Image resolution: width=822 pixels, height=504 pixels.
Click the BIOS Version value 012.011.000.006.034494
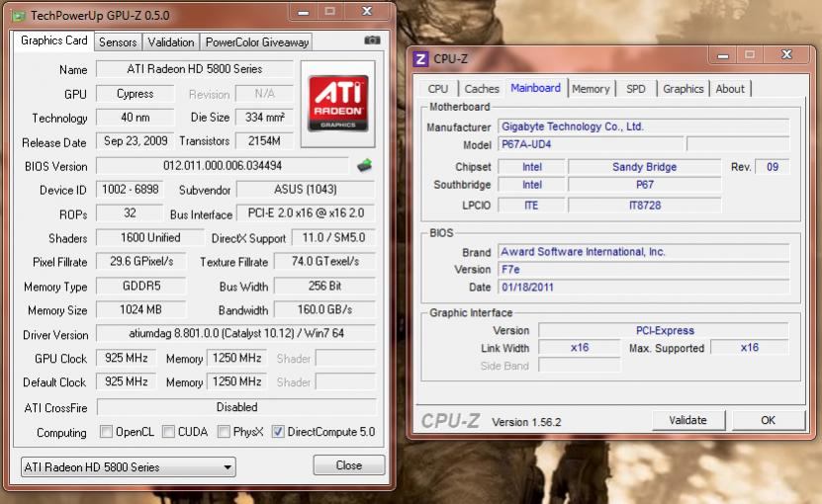pyautogui.click(x=223, y=166)
